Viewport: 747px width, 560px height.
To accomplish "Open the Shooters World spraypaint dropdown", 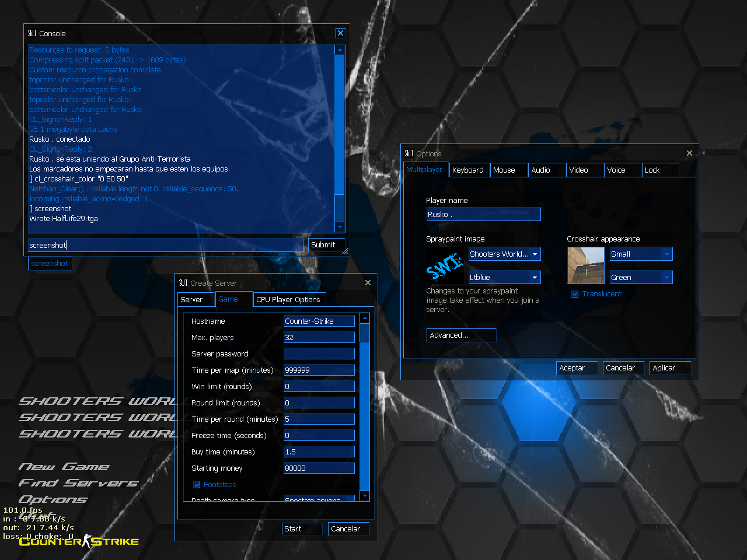I will (x=505, y=254).
